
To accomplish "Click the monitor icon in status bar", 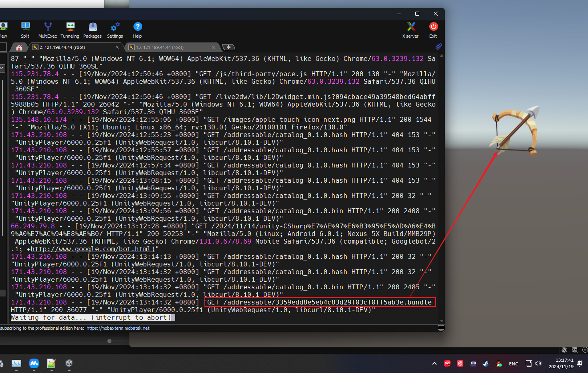I will (x=441, y=328).
